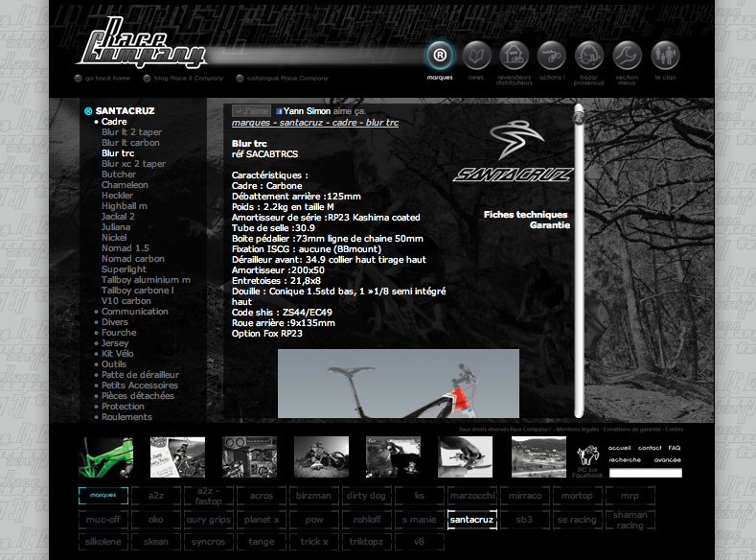Expand the Jersey category
Viewport: 756px width, 560px height.
pyautogui.click(x=115, y=343)
